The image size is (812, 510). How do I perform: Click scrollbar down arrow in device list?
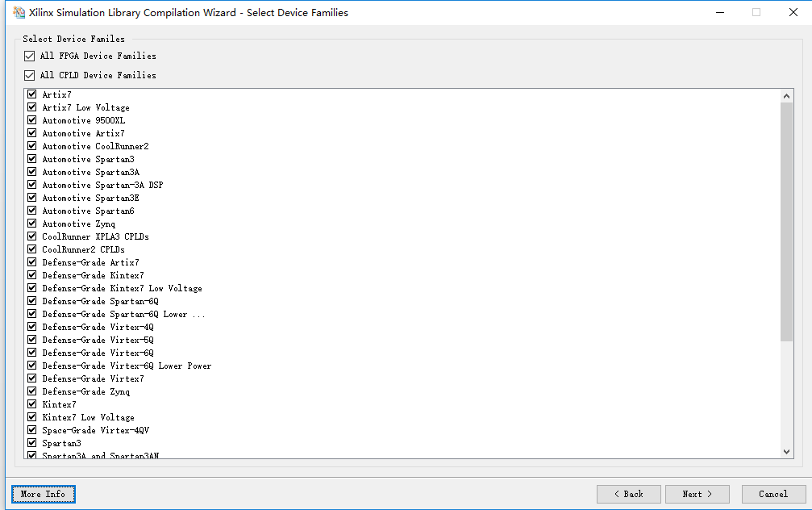pos(787,451)
